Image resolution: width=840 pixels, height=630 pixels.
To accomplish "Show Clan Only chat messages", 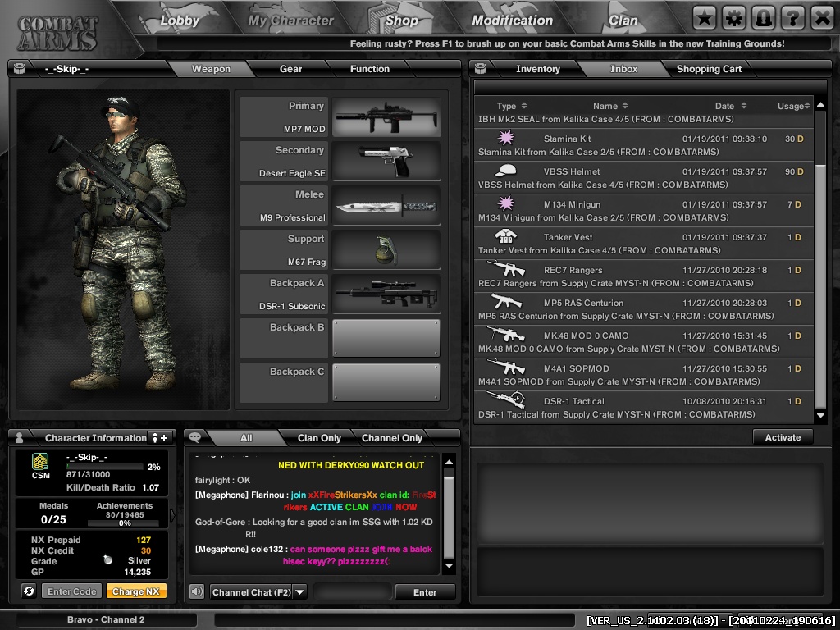I will 319,438.
